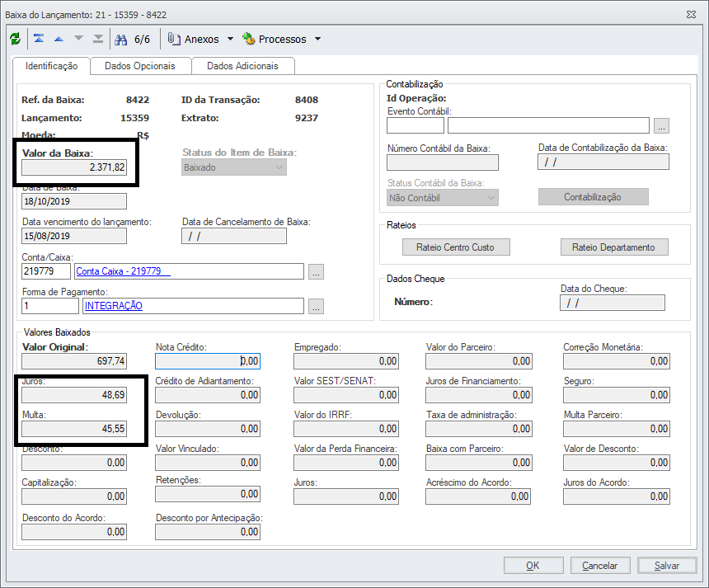Click the Valor da Baixa field
The width and height of the screenshot is (709, 588).
[x=74, y=167]
